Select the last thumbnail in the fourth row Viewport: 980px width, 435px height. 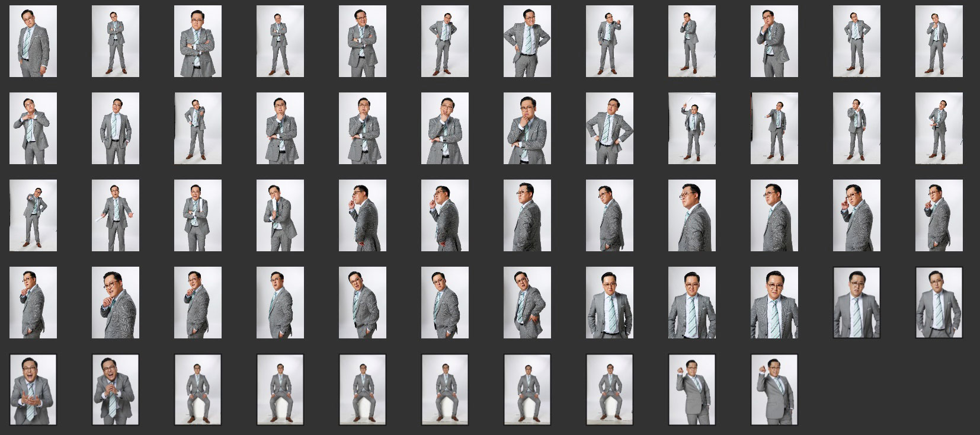click(939, 302)
